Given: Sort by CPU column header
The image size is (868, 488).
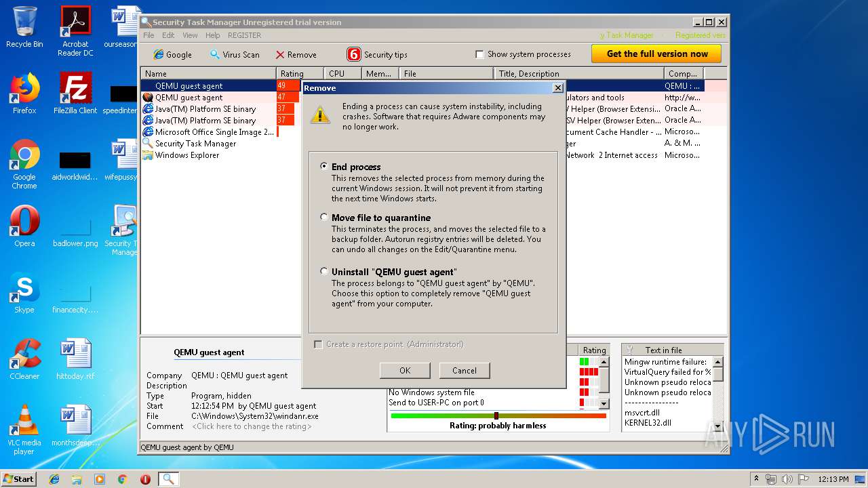Looking at the screenshot, I should (342, 73).
